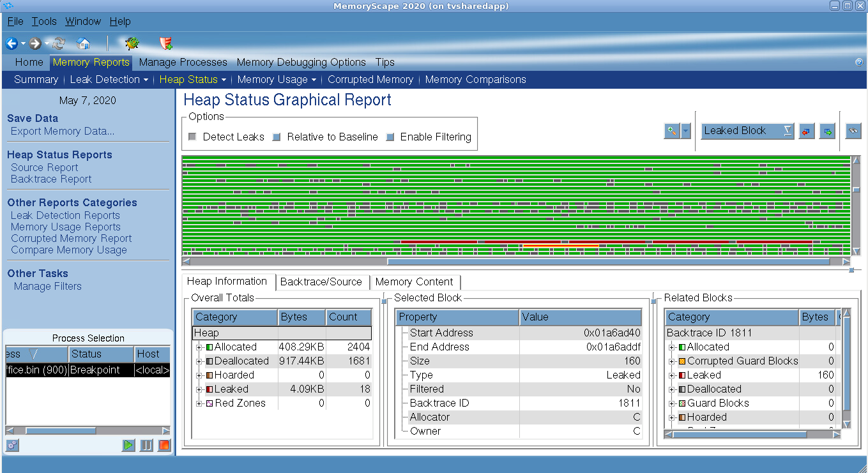Open the Memory Usage submenu
Screen dimensions: 868x473
coord(277,80)
